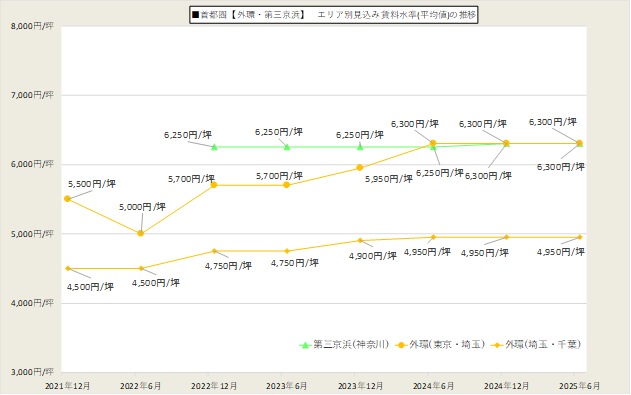631x395 pixels.
Task: Click the 8,000円/坪 y-axis label
Action: (32, 26)
